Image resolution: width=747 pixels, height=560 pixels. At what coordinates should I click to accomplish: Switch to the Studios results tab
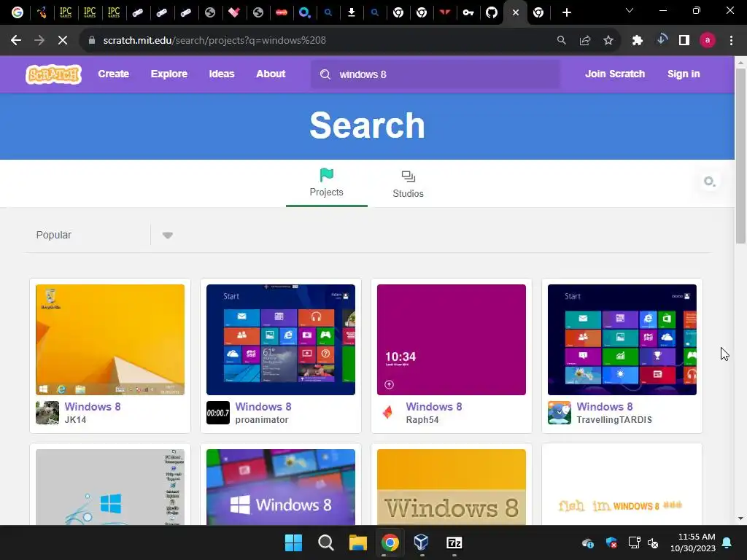(x=409, y=183)
